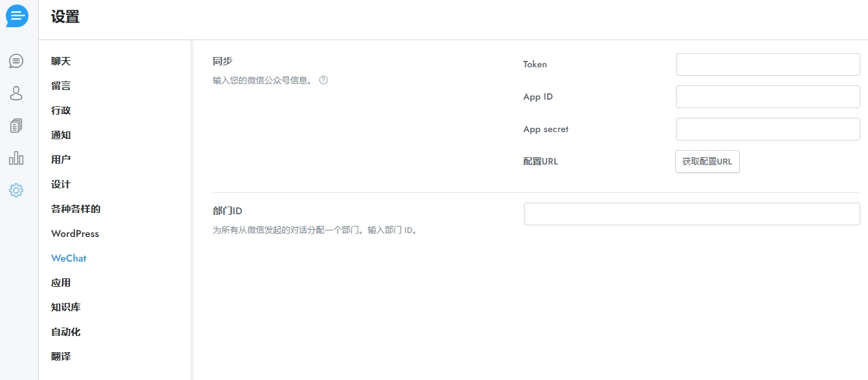
Task: Open settings using the gear icon
Action: point(16,190)
